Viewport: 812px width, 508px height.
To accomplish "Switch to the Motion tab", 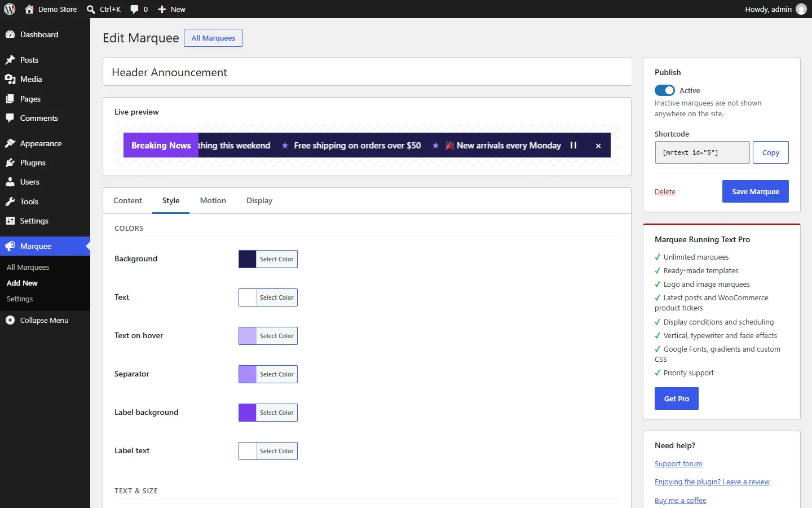I will tap(213, 200).
